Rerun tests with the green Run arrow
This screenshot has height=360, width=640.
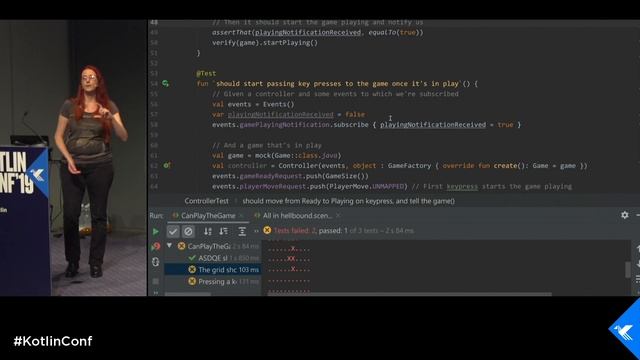[156, 231]
